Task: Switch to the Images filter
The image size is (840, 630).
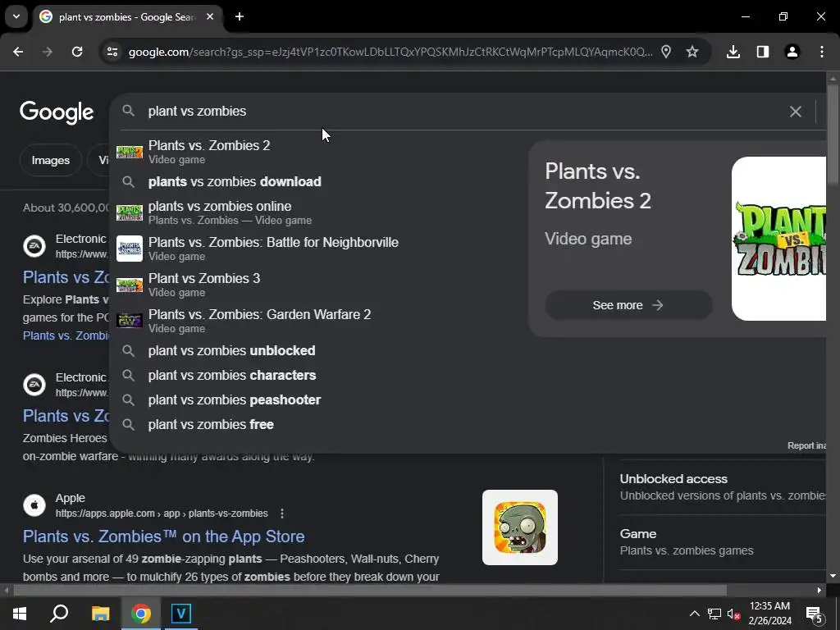Action: pos(50,160)
